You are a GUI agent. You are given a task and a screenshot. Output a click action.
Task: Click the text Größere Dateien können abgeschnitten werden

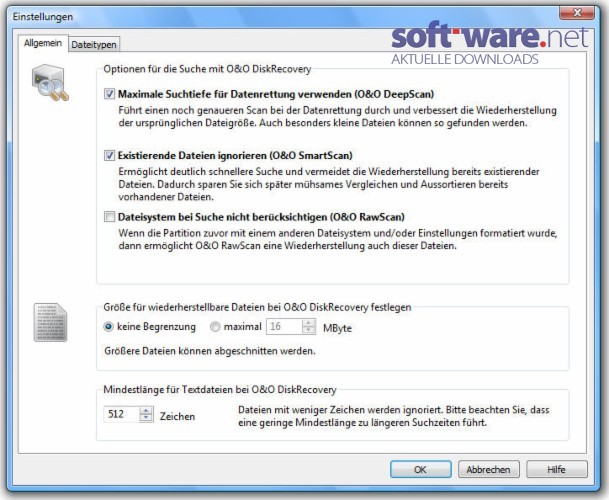[210, 351]
